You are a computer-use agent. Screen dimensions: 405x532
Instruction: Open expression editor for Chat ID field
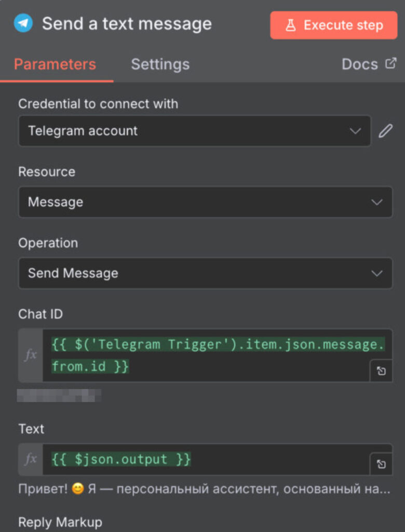[x=381, y=371]
